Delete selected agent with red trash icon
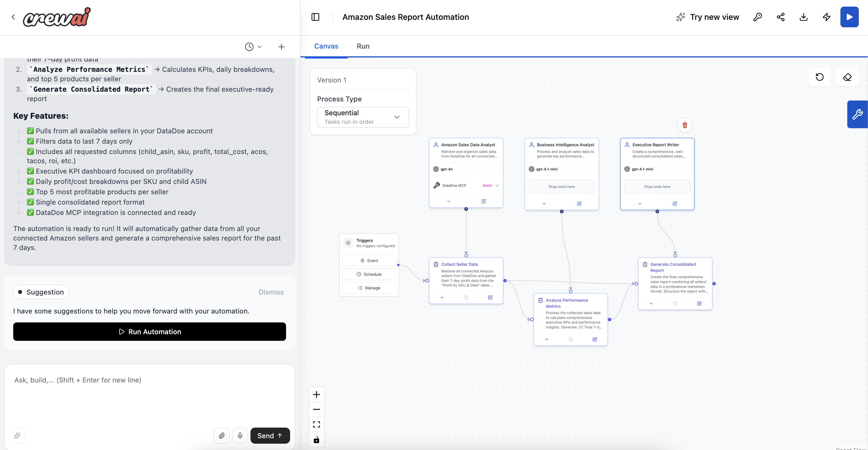 [x=685, y=125]
